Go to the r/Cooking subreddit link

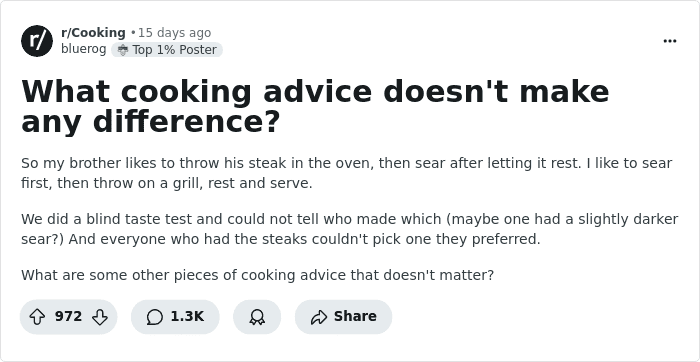pos(93,33)
